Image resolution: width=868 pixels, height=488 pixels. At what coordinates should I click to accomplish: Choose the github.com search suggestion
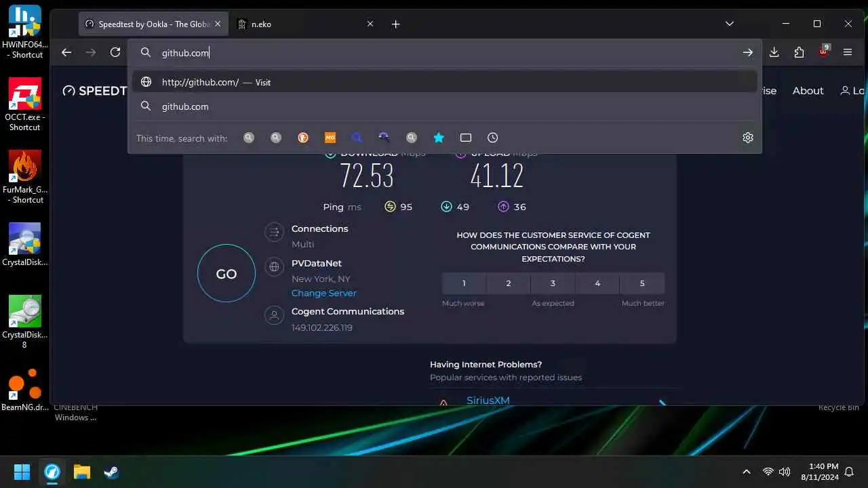[445, 106]
